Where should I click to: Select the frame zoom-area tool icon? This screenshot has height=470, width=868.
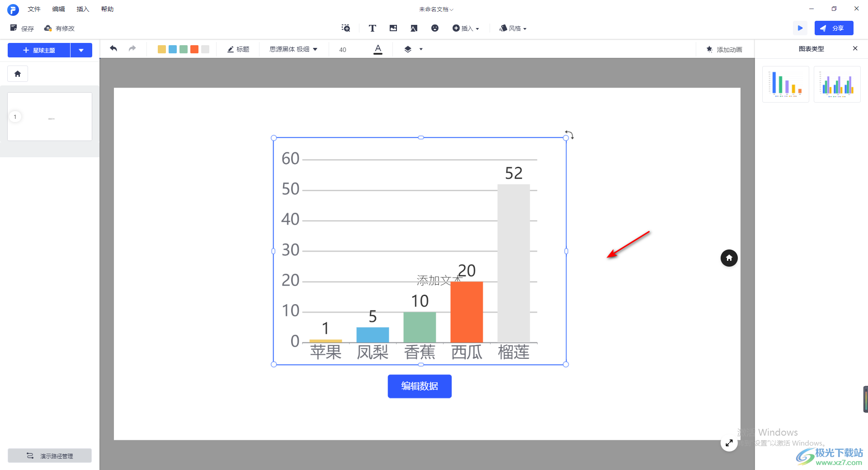(x=346, y=28)
